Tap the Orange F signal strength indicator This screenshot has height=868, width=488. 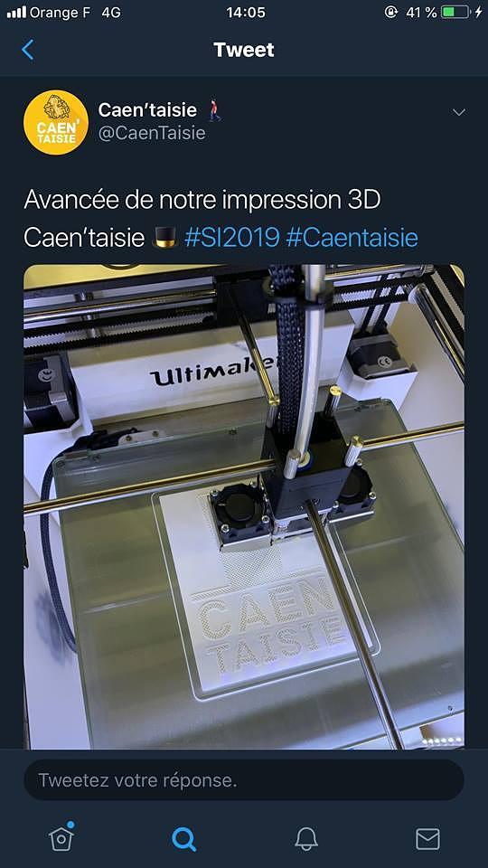tap(16, 12)
